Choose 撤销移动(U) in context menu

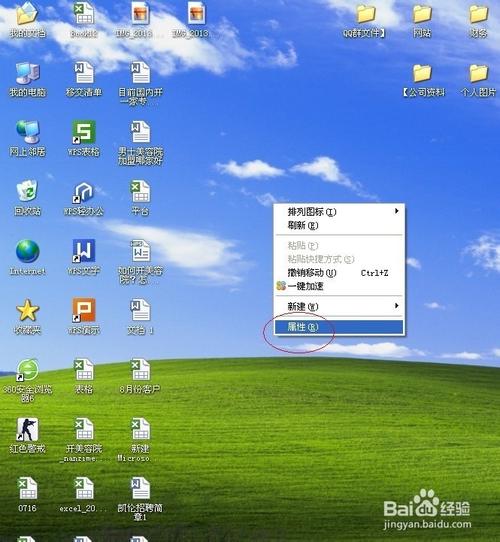click(x=339, y=273)
